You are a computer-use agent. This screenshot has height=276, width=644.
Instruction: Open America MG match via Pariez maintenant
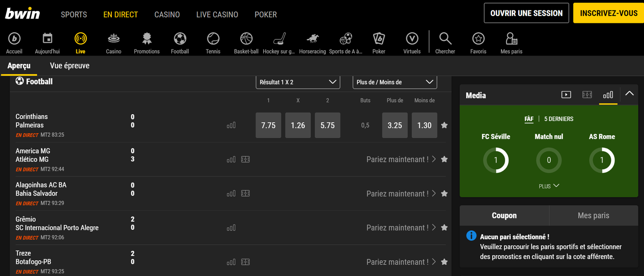click(401, 159)
